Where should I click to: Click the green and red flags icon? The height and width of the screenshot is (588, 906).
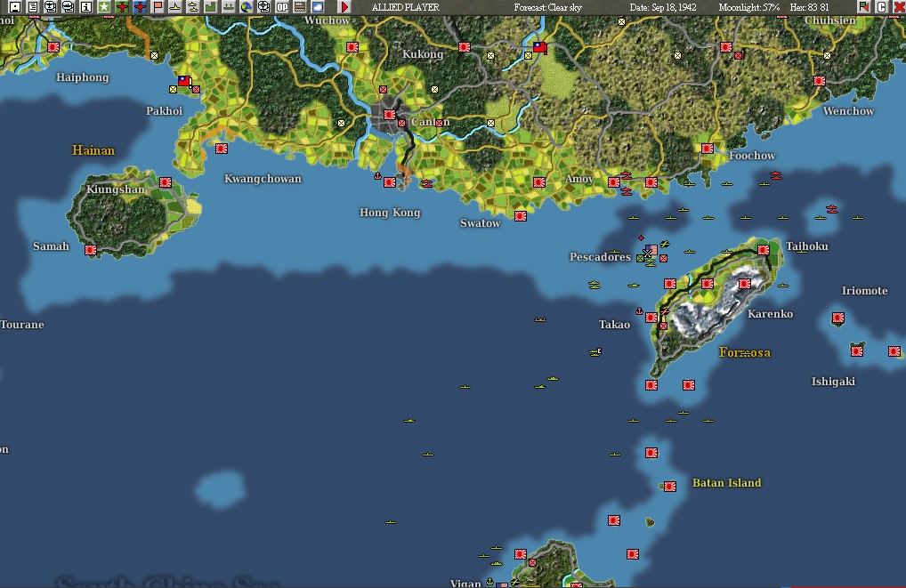pos(864,7)
